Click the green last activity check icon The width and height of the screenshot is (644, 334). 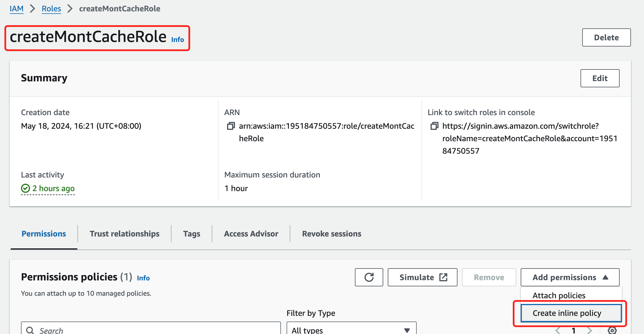click(26, 188)
